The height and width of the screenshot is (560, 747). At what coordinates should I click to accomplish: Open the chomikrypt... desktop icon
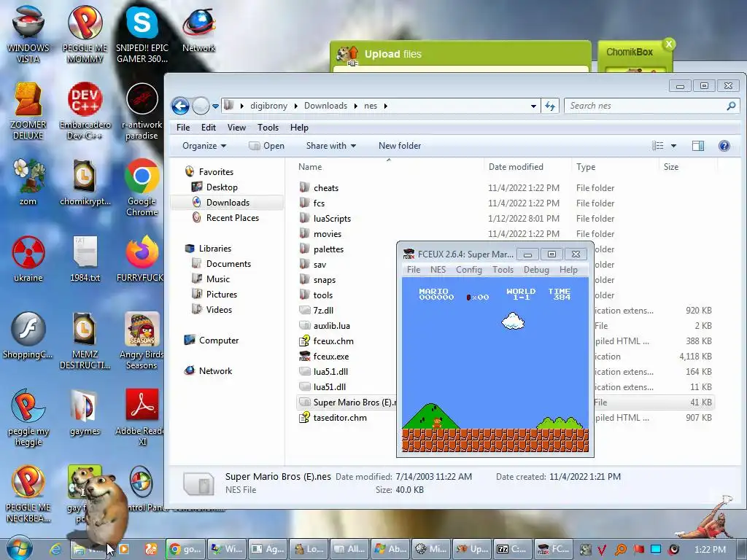pyautogui.click(x=85, y=182)
